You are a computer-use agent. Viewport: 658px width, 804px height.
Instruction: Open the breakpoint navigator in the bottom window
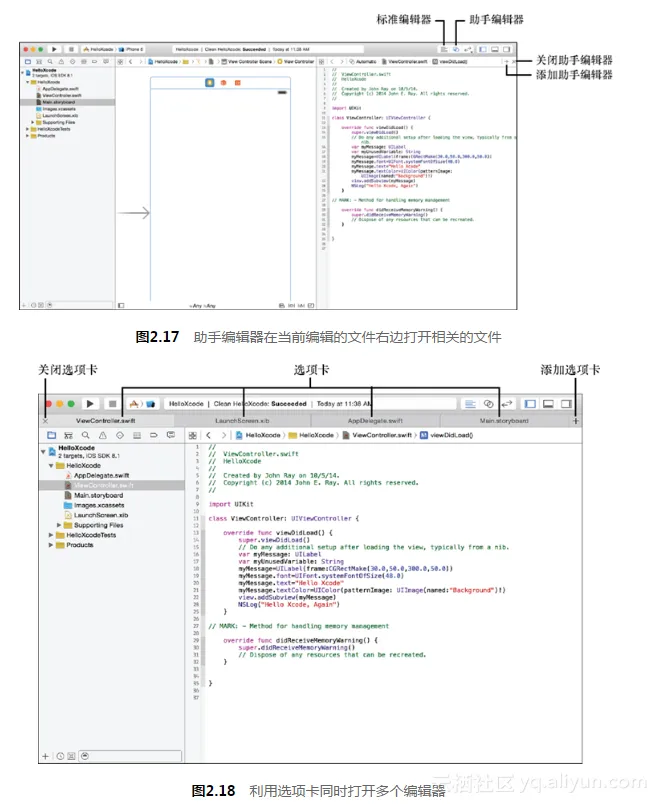pos(154,435)
